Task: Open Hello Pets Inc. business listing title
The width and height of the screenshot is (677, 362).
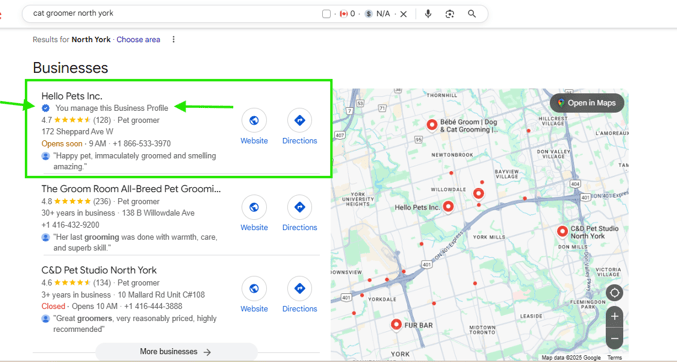Action: tap(72, 96)
